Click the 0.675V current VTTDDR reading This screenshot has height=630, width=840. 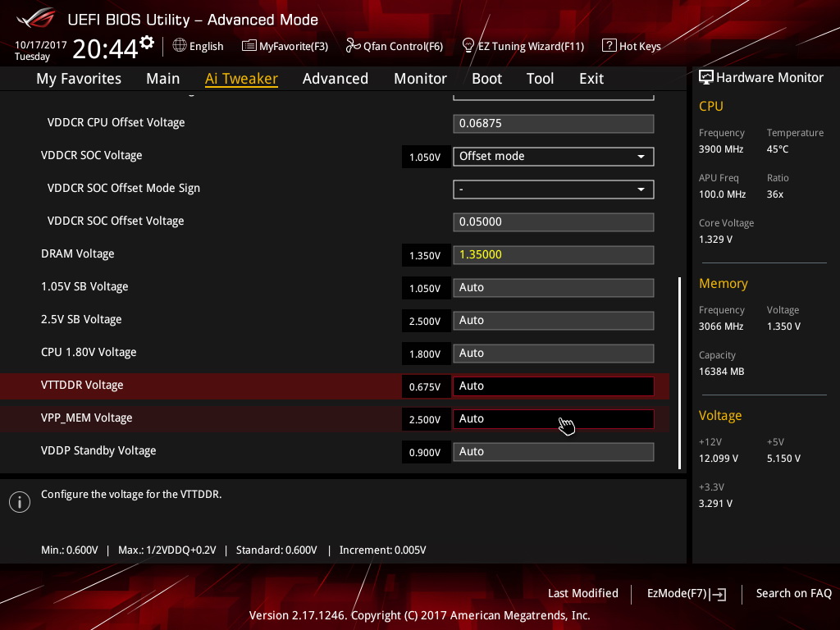[x=425, y=387]
